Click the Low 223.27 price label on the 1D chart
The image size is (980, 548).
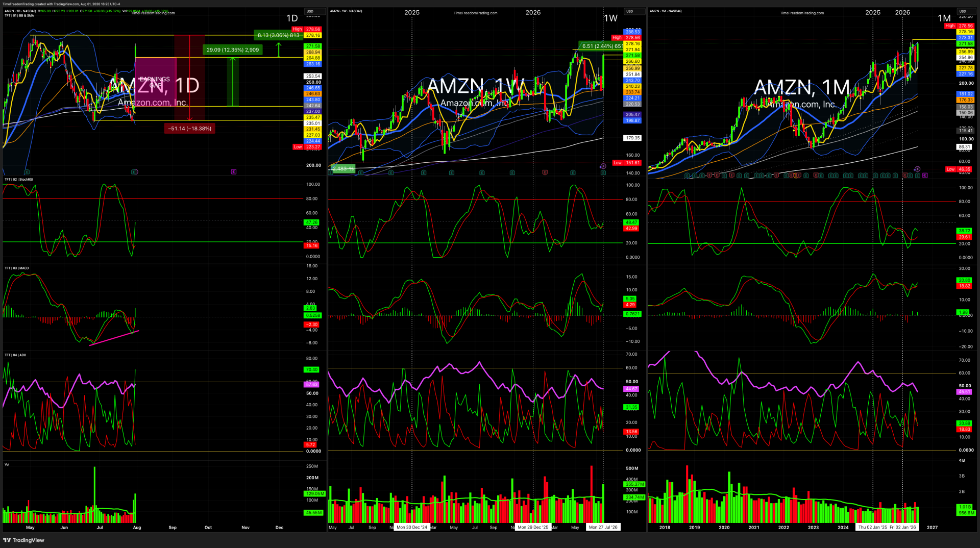point(307,147)
